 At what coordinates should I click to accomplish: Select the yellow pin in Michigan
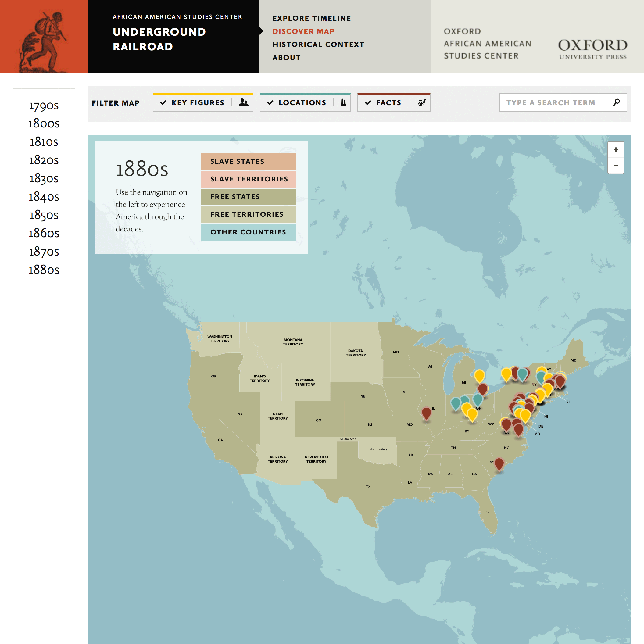click(x=479, y=377)
